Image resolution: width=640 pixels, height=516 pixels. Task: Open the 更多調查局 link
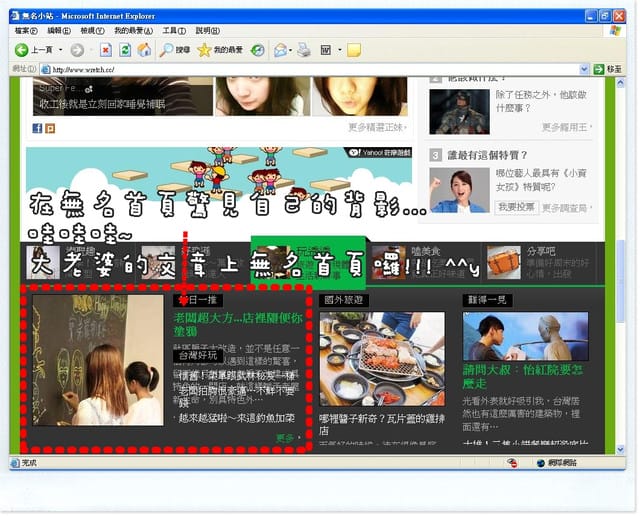tap(567, 208)
